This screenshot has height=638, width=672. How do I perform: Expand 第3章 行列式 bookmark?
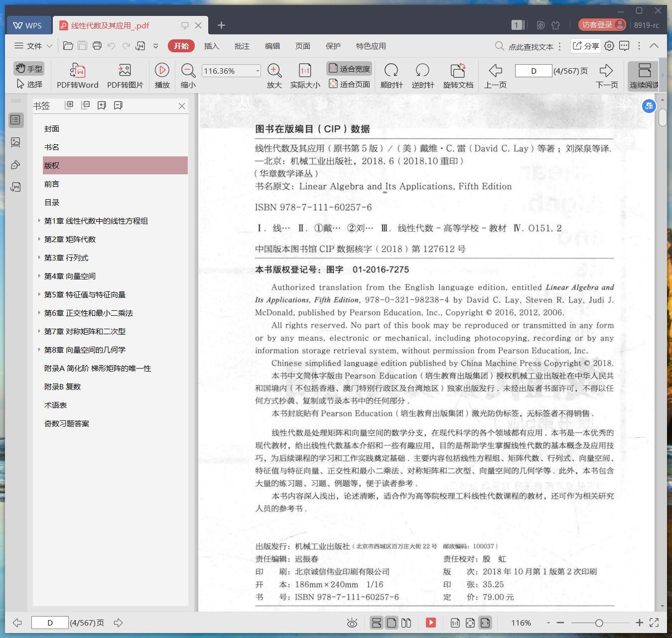coord(39,257)
